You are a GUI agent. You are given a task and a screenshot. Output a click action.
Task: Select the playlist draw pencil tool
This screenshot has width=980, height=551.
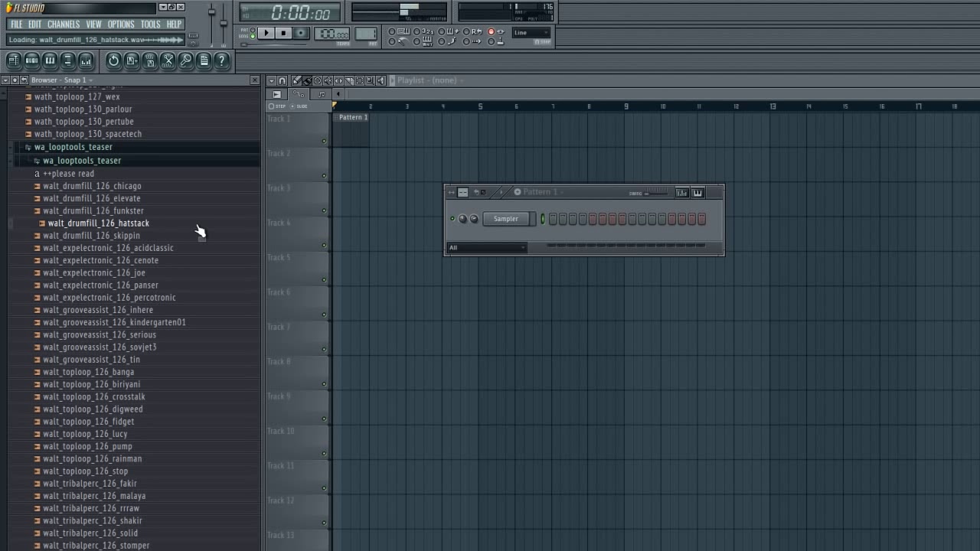(296, 80)
